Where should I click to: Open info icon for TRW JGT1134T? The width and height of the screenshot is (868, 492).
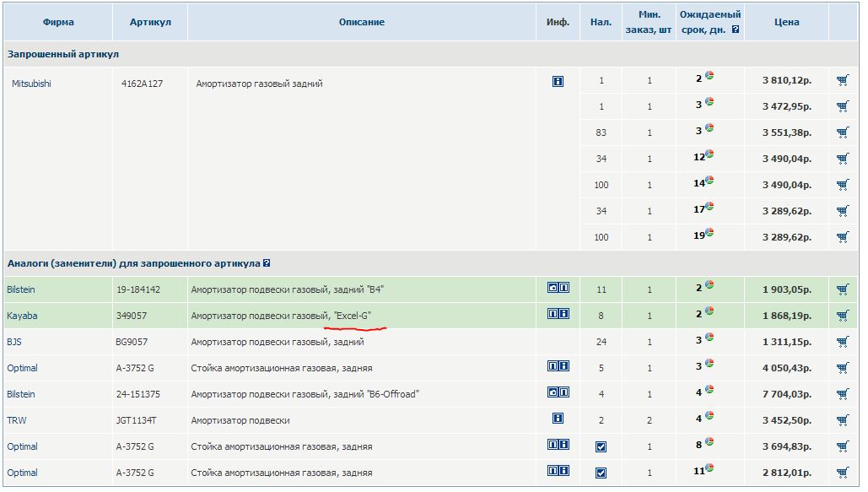click(x=558, y=419)
